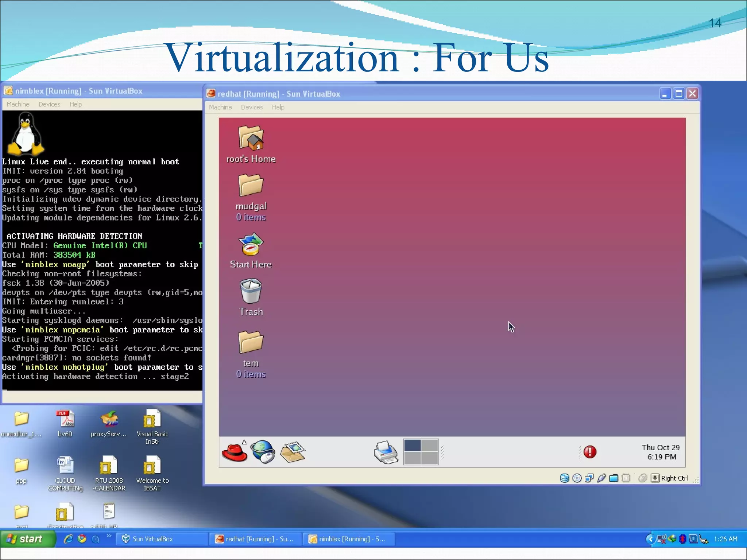
Task: Click the USB devices status icon
Action: tap(601, 478)
